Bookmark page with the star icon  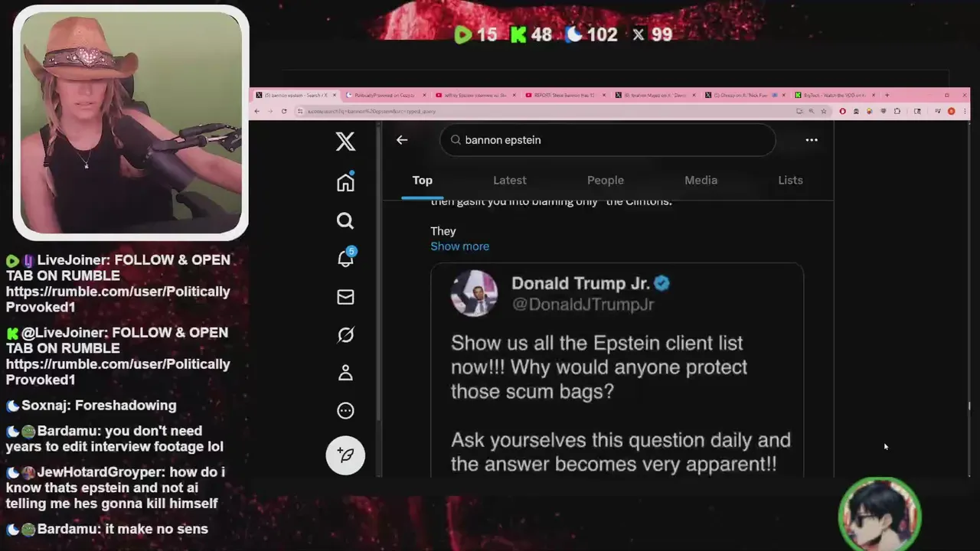pos(824,111)
